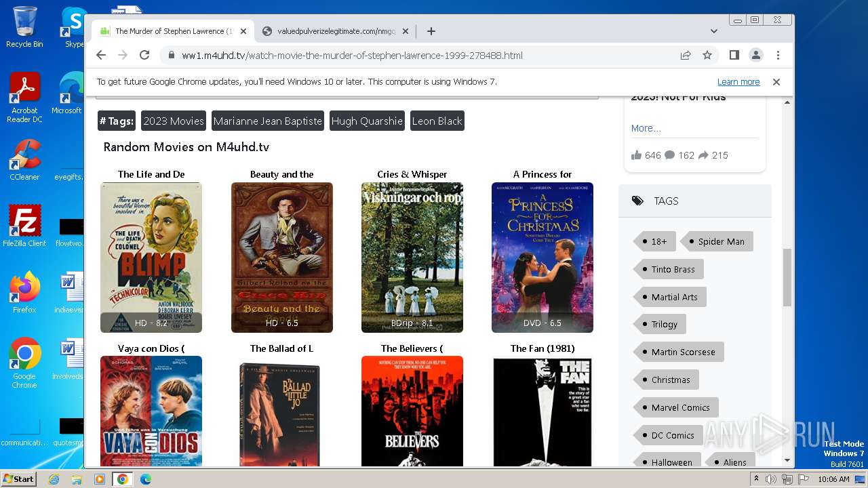Open The Life and Death of Colonel Blimp poster
Image resolution: width=868 pixels, height=488 pixels.
[x=151, y=258]
